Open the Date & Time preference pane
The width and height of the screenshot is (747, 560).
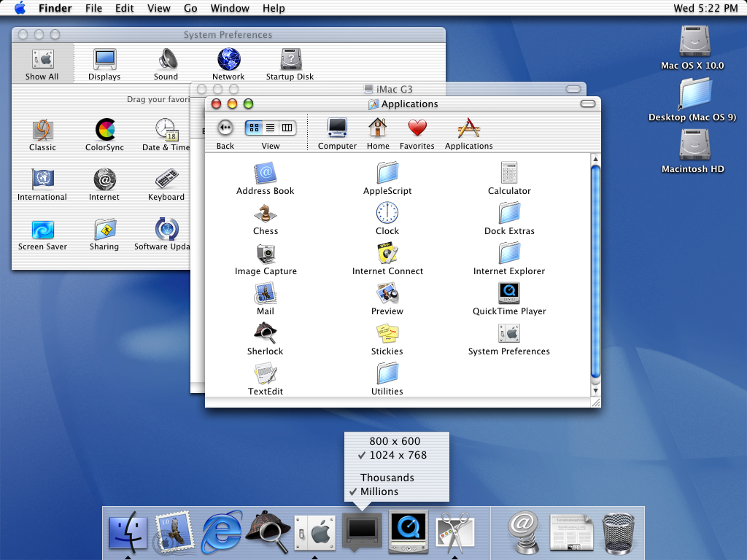[x=166, y=130]
